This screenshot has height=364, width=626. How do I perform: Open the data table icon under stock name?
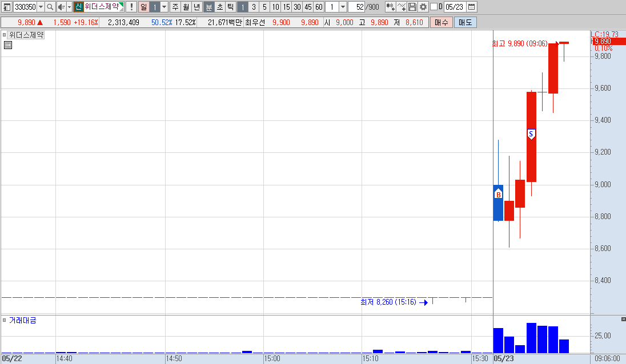(x=8, y=45)
